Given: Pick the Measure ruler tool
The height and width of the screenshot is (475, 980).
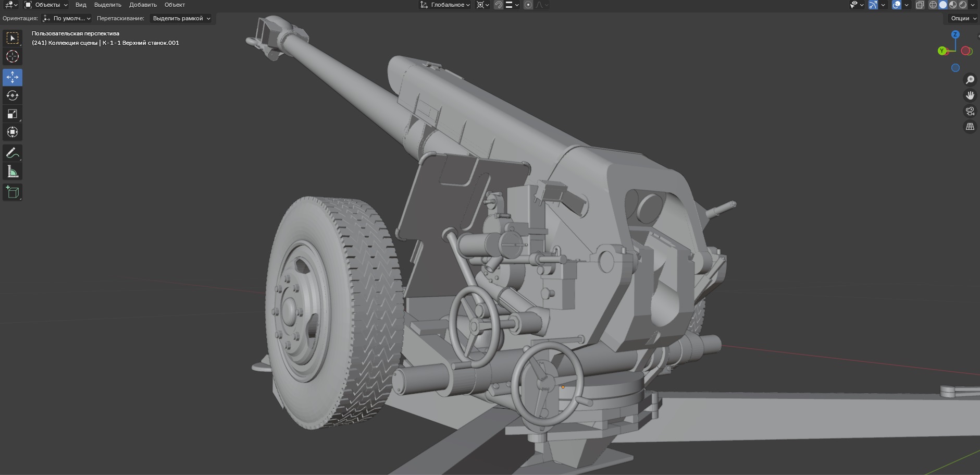Looking at the screenshot, I should [13, 172].
